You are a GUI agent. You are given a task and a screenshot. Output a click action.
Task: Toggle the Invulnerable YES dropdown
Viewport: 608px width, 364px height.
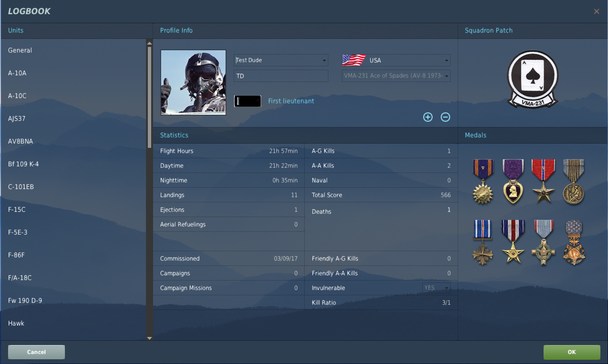pos(436,288)
